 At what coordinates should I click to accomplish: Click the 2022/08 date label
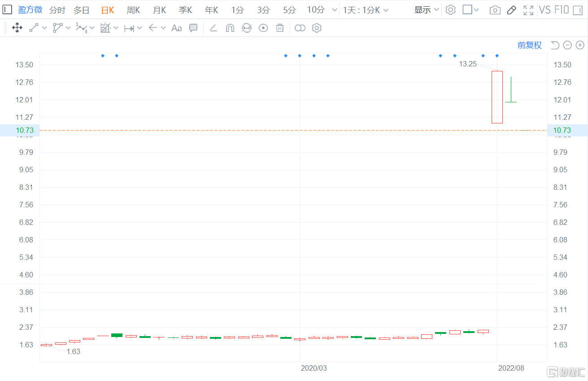tap(511, 368)
